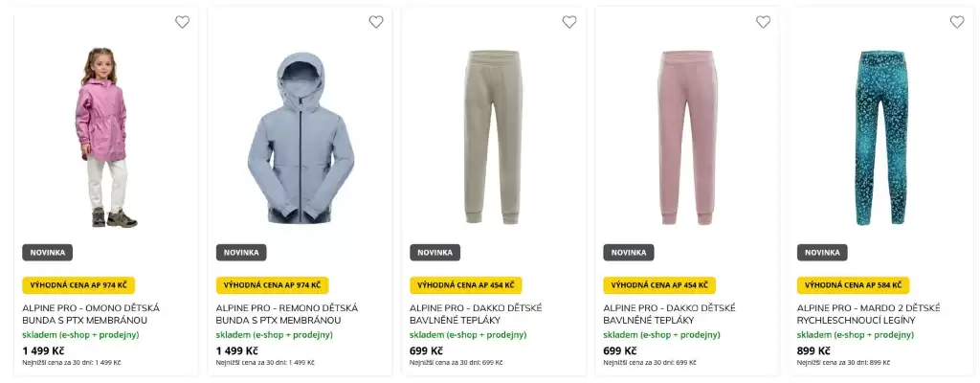The height and width of the screenshot is (383, 980).
Task: Toggle wishlist heart on MARDO 2 leggings
Action: click(957, 22)
